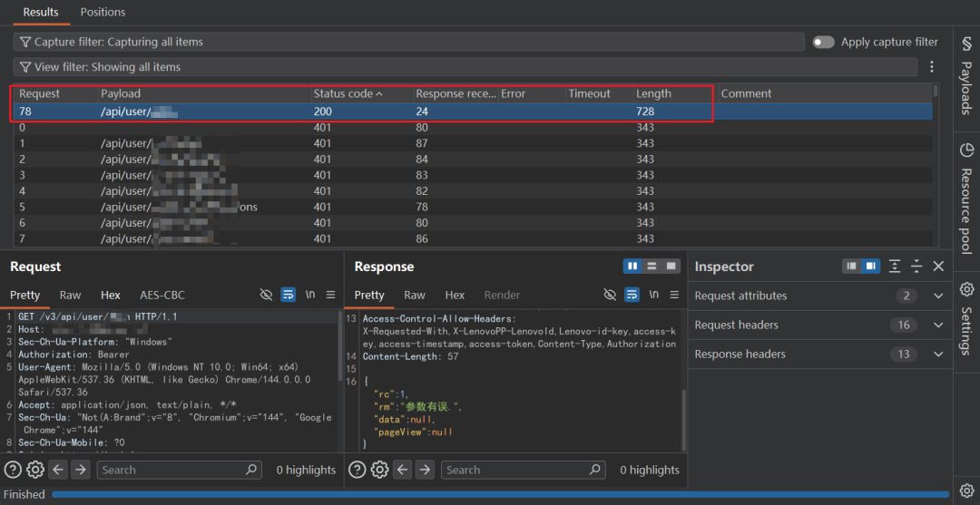The image size is (980, 505).
Task: Expand the Request attributes section
Action: pos(820,296)
